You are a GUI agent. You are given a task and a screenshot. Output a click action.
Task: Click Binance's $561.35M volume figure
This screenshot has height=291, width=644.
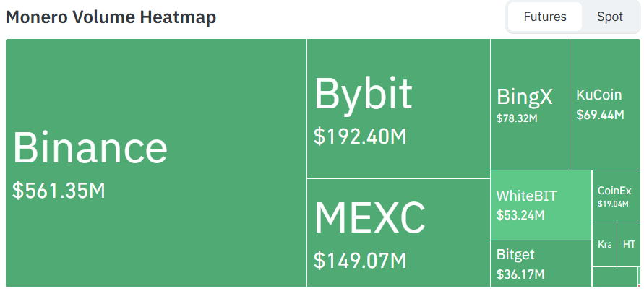59,191
